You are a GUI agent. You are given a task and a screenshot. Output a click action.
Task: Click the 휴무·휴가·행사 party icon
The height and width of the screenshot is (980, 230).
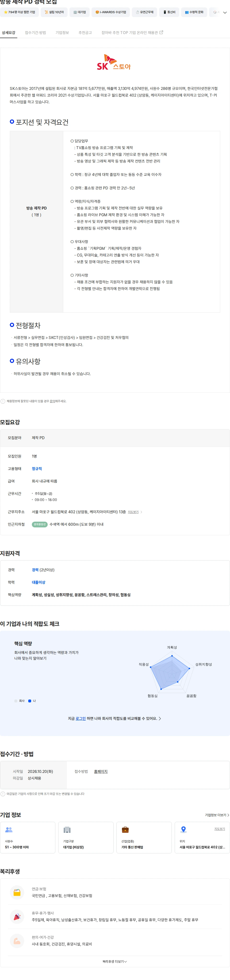click(x=17, y=917)
